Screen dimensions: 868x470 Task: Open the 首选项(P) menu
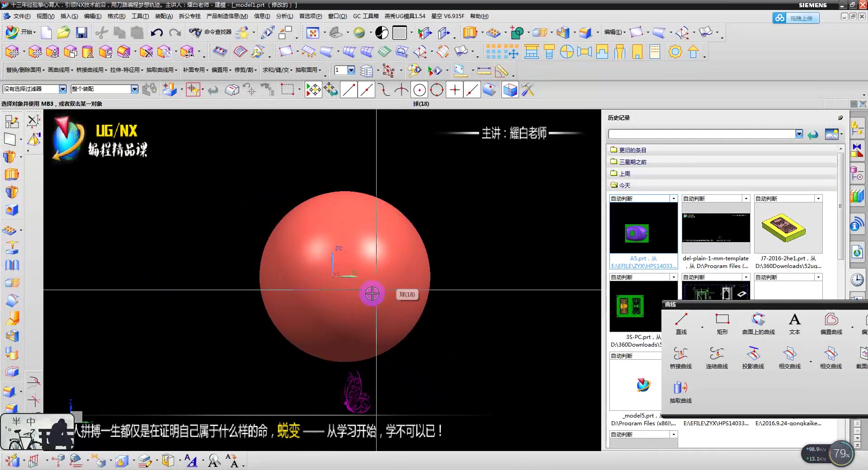pos(311,16)
